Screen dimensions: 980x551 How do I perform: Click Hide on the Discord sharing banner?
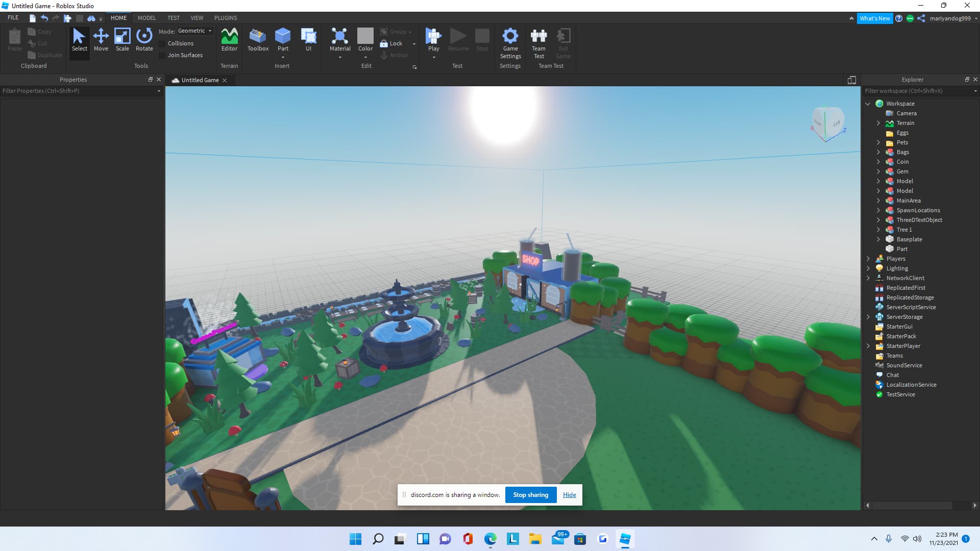pos(569,494)
